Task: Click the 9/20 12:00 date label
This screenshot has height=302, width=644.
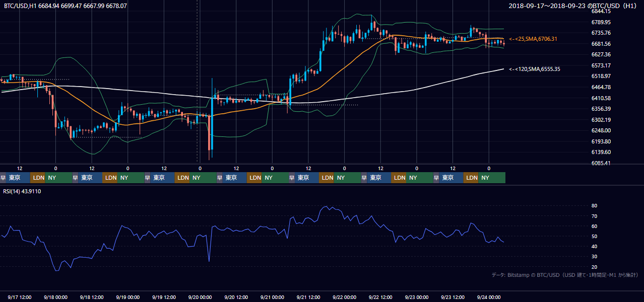Action: pyautogui.click(x=236, y=297)
